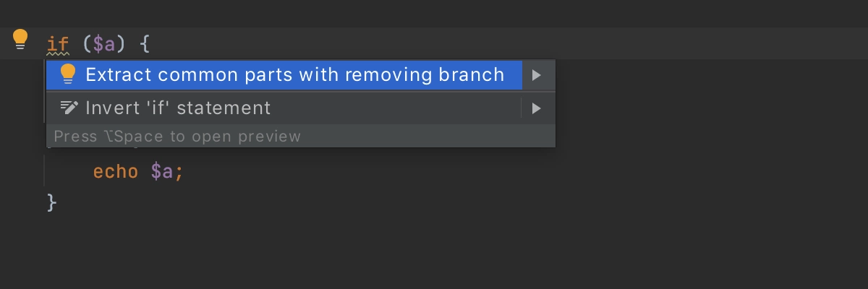868x289 pixels.
Task: Select Extract common parts with removing branch
Action: (x=294, y=74)
